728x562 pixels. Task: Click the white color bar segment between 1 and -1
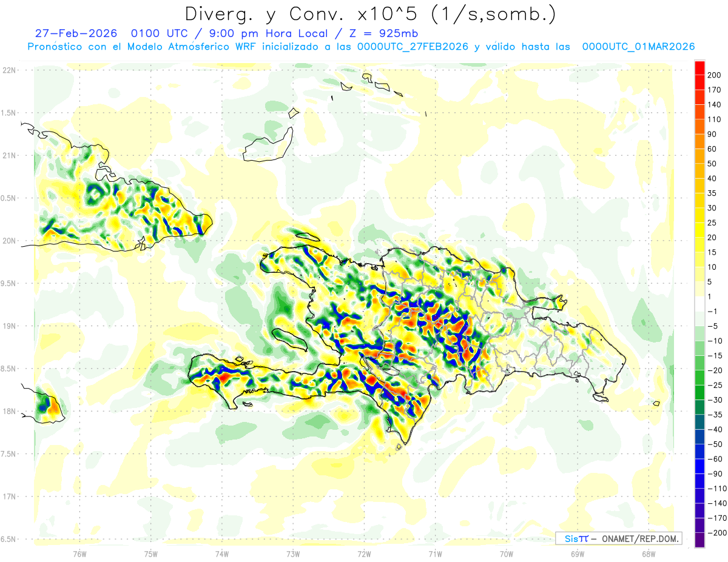pyautogui.click(x=699, y=304)
